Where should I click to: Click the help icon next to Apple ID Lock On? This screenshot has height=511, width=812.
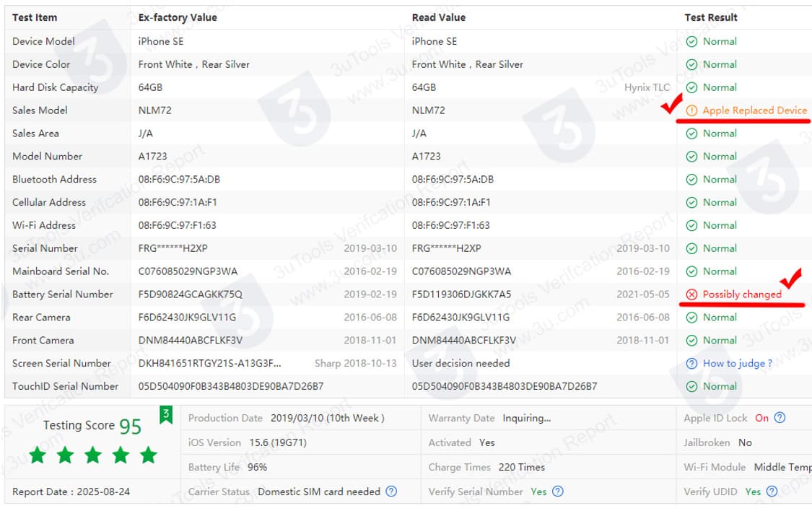click(x=780, y=418)
